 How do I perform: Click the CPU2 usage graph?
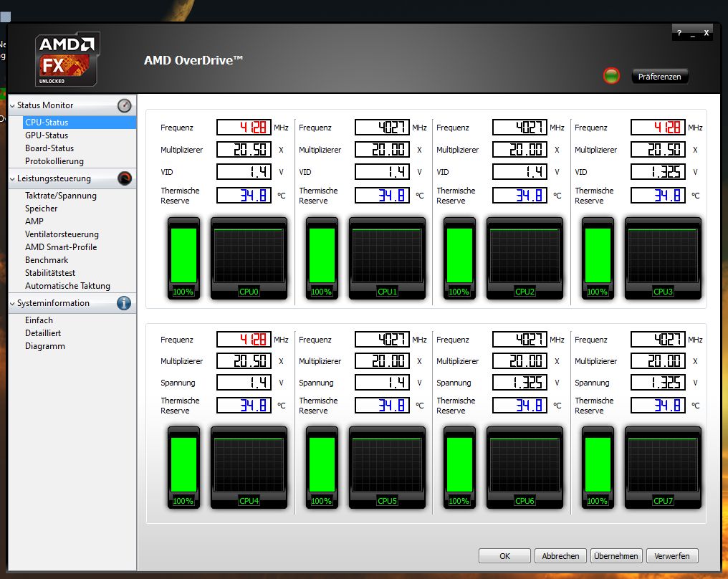(525, 258)
